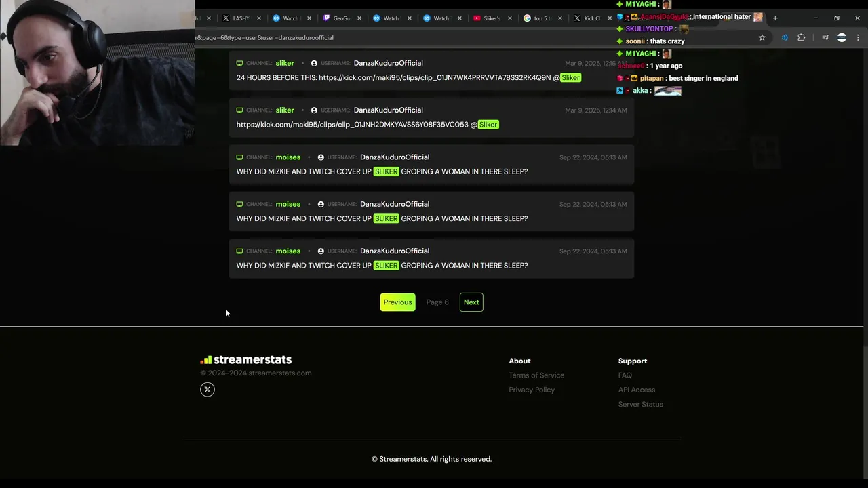Open the browser profile avatar
868x488 pixels.
click(x=842, y=38)
